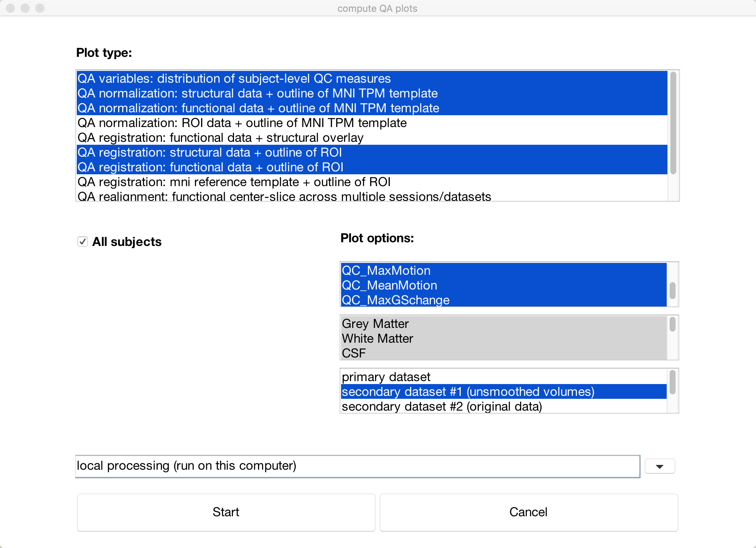Close the compute QA plots window
The height and width of the screenshot is (548, 756).
point(10,8)
